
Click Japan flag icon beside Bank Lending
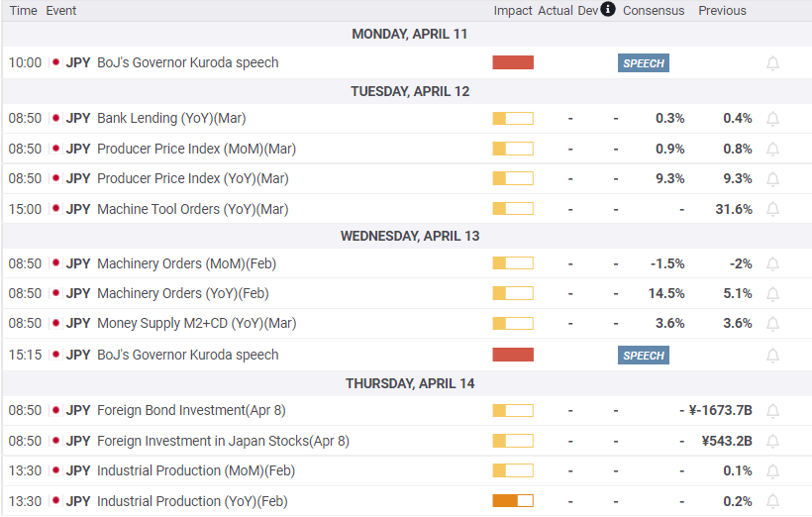(x=55, y=118)
